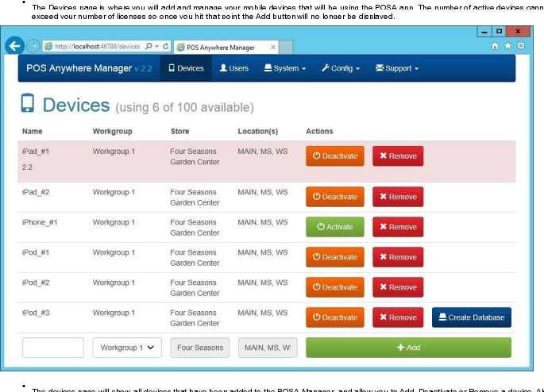
Task: Remove the iPad_#1 device
Action: click(x=398, y=156)
